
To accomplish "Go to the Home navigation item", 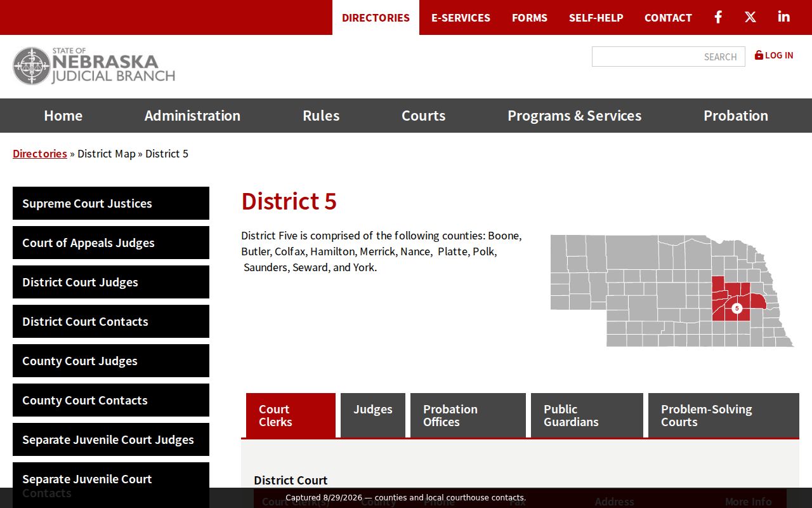I will [x=63, y=116].
